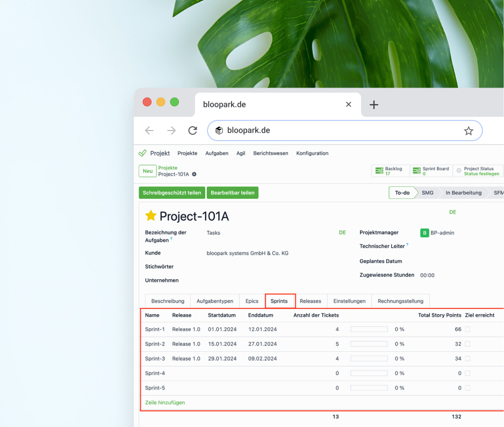Select the In Bearbeitung stage
504x427 pixels.
point(463,192)
